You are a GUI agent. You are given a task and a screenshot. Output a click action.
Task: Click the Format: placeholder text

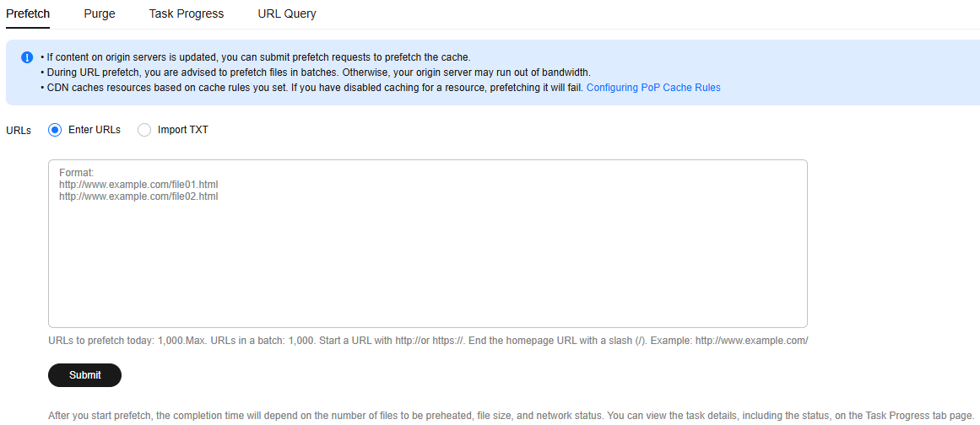(76, 173)
